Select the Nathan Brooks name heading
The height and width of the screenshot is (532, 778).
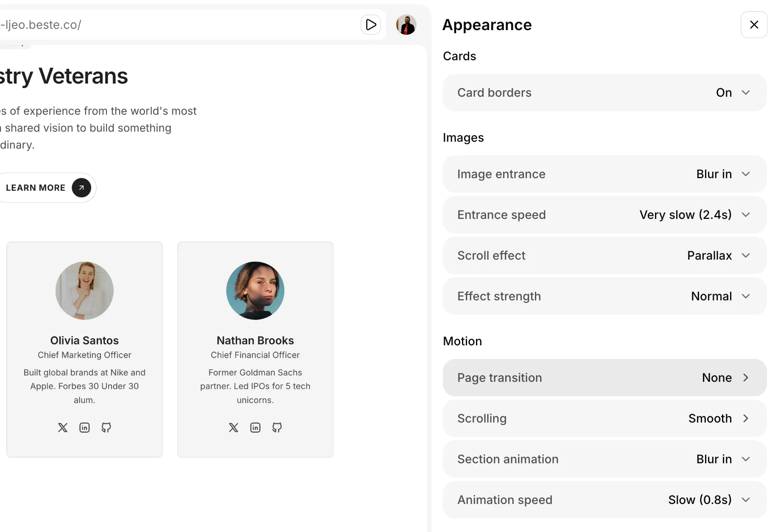[x=255, y=340]
